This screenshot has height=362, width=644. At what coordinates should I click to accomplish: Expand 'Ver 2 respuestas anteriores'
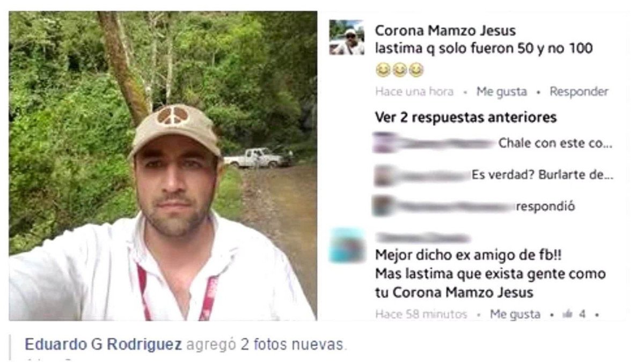click(465, 116)
